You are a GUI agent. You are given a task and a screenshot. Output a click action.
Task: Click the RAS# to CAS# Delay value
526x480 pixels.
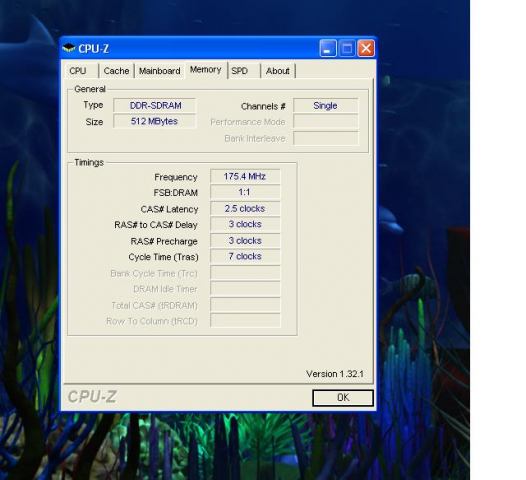(x=245, y=224)
